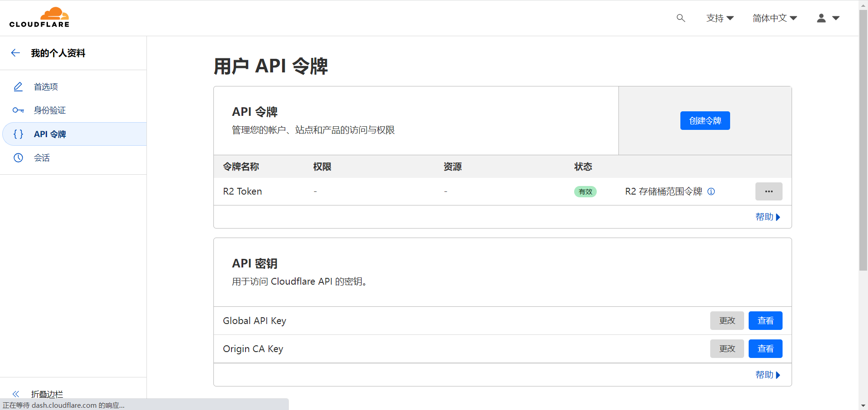This screenshot has width=868, height=410.
Task: Click the pencil icon for 首选项
Action: pos(18,86)
